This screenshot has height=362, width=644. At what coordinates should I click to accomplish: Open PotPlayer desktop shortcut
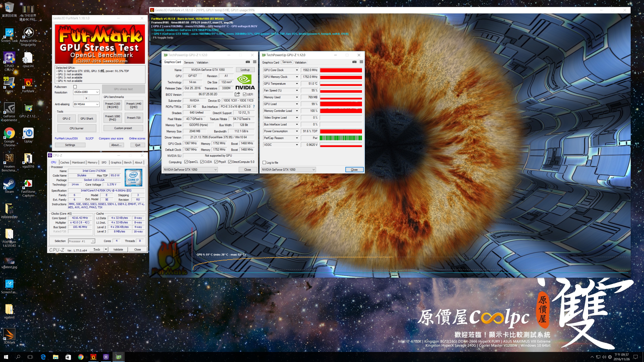[x=9, y=238]
